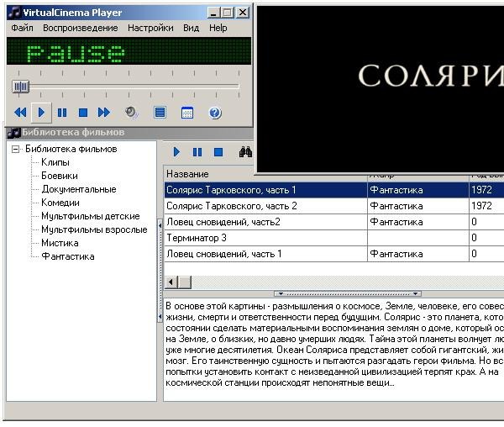
Task: Click the binoculars search icon in library
Action: (x=245, y=152)
